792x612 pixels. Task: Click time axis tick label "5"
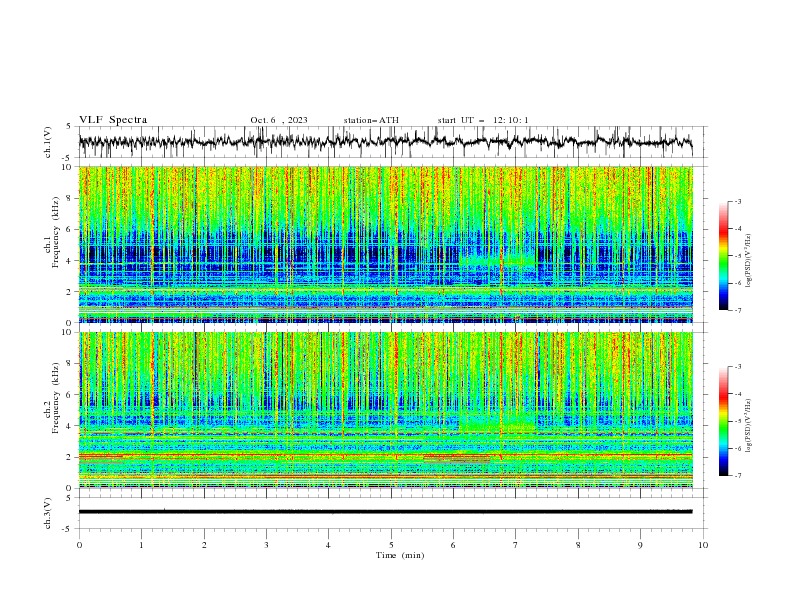tap(391, 545)
